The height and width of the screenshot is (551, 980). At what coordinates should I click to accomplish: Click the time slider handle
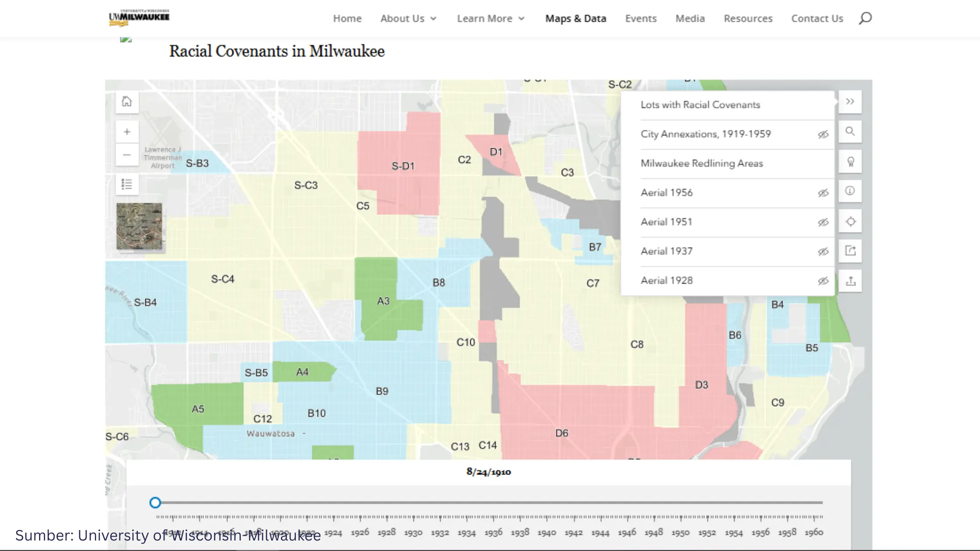point(155,502)
